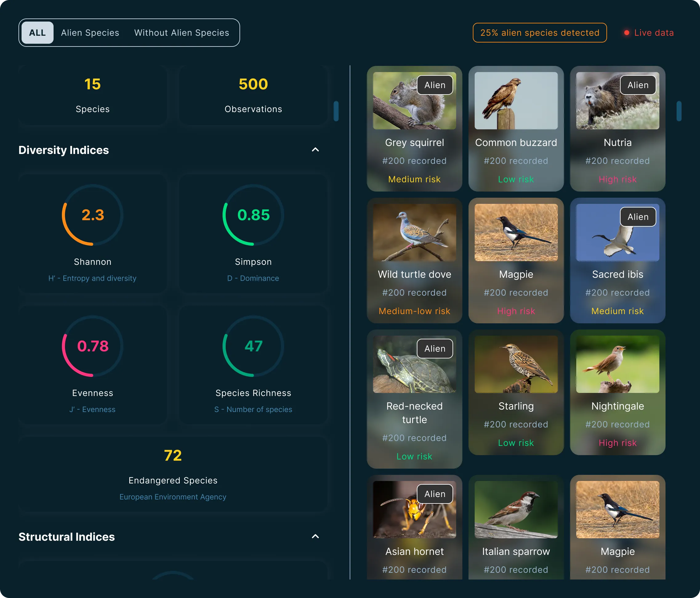
Task: Click Medium risk on Sacred ibis card
Action: click(618, 311)
